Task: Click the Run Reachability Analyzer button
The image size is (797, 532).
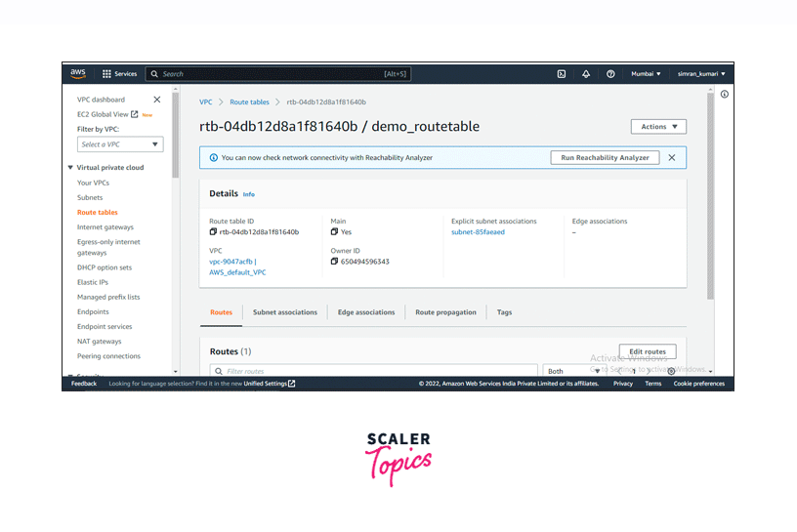Action: [605, 157]
